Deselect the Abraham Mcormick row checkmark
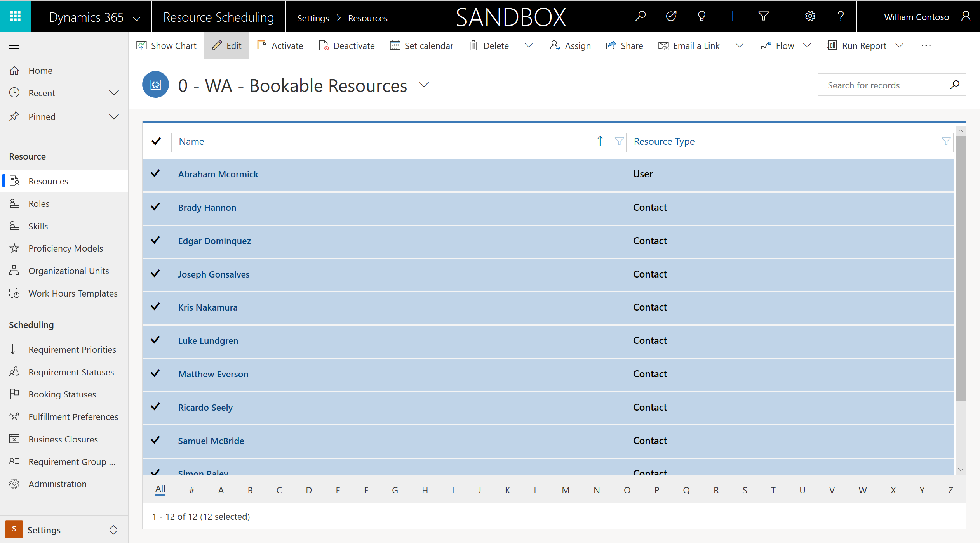Viewport: 980px width, 543px height. click(155, 173)
